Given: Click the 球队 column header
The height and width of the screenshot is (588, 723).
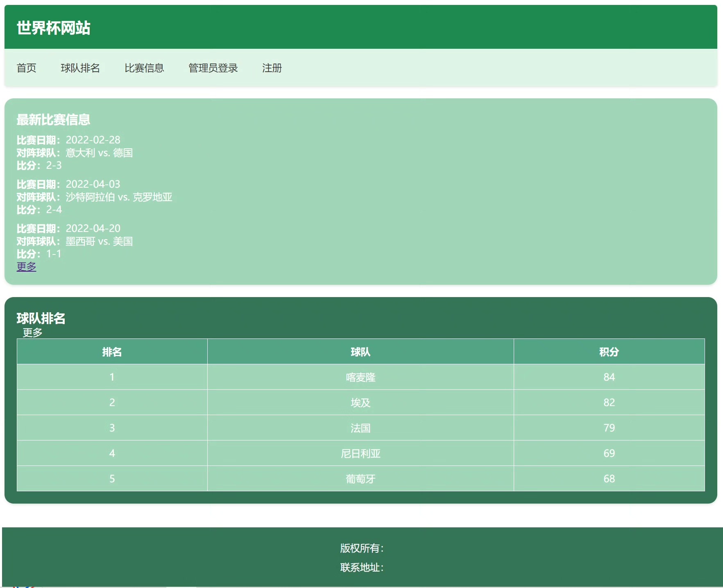Looking at the screenshot, I should click(x=360, y=352).
